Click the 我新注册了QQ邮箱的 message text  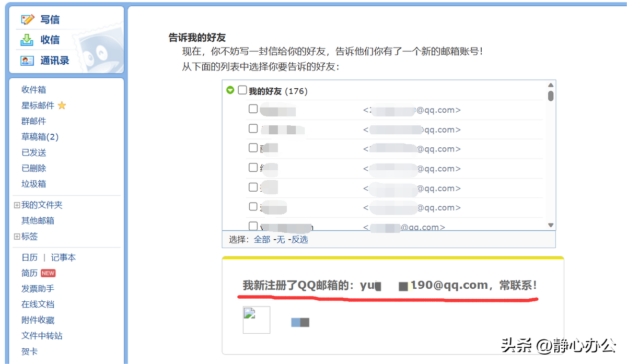tap(390, 286)
